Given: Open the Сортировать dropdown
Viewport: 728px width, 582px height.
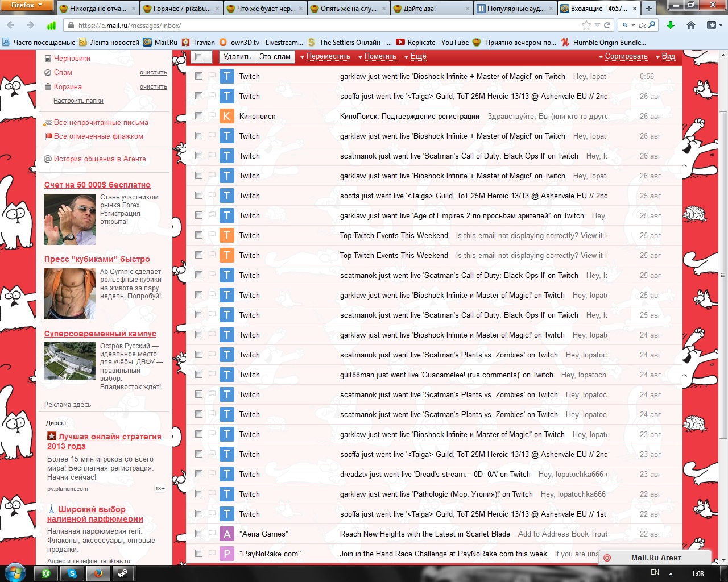Looking at the screenshot, I should pyautogui.click(x=623, y=56).
